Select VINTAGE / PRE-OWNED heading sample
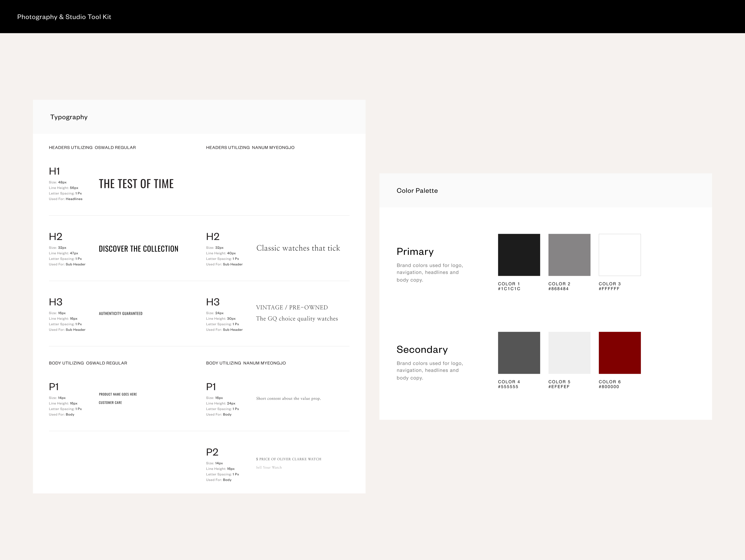This screenshot has width=745, height=560. pos(292,307)
